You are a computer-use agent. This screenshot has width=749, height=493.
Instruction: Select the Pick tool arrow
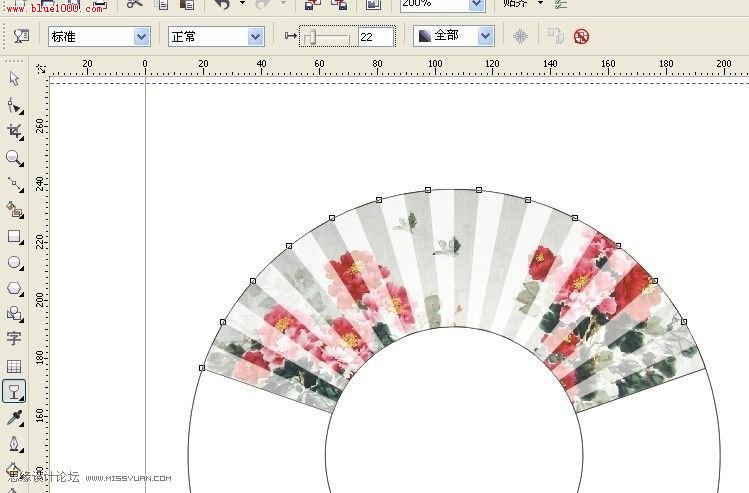click(x=14, y=79)
